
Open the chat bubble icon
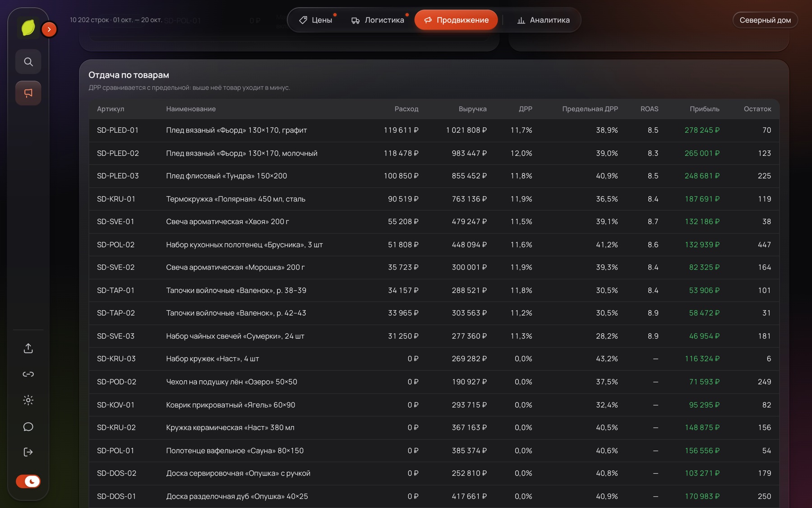[x=28, y=427]
